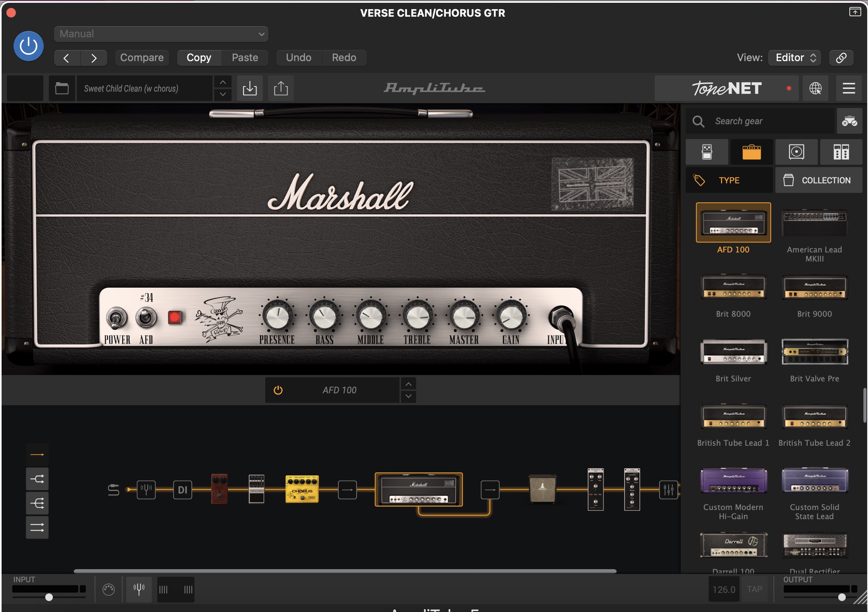868x612 pixels.
Task: Toggle the plugin power bypass button
Action: pyautogui.click(x=29, y=46)
